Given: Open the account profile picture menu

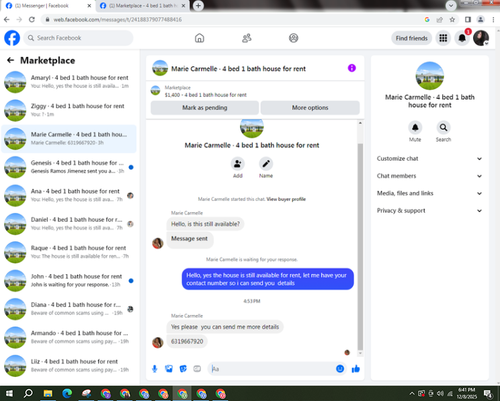Looking at the screenshot, I should click(x=481, y=38).
